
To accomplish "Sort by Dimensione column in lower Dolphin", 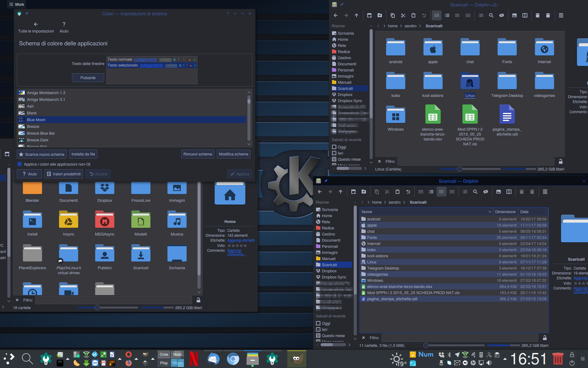I will tap(505, 212).
